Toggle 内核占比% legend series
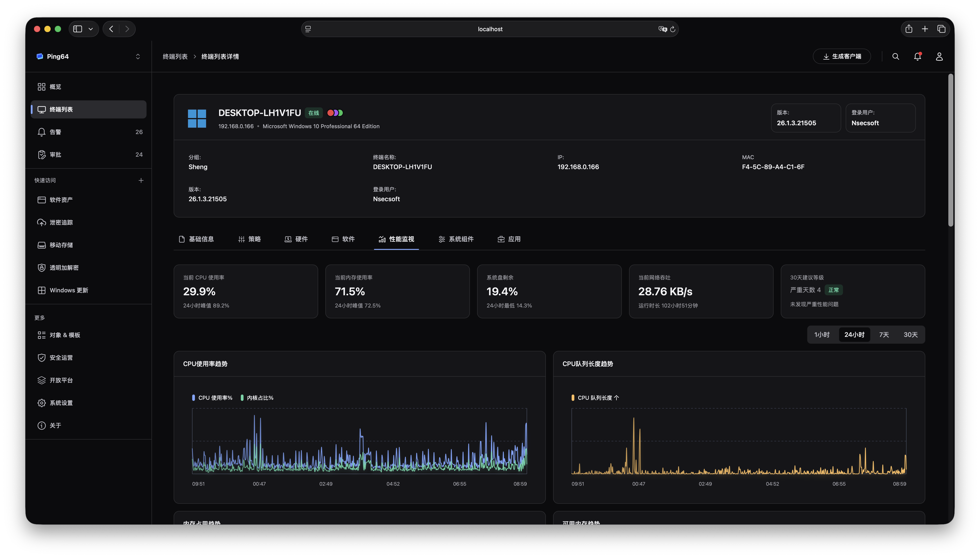The width and height of the screenshot is (980, 558). 257,398
